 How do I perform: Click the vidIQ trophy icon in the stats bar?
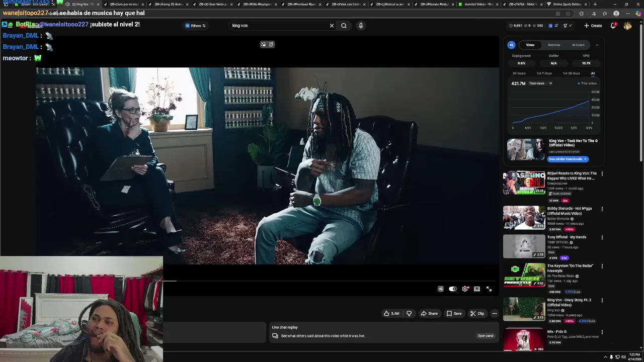(x=565, y=26)
